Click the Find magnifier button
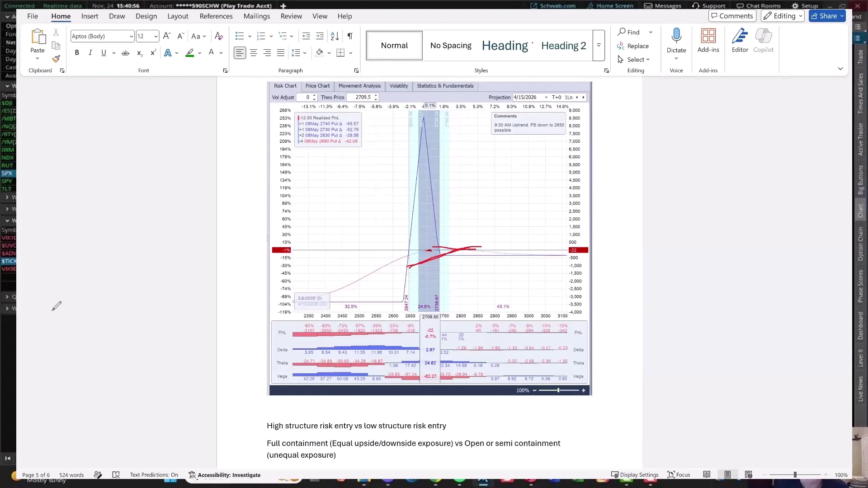868x488 pixels. [629, 32]
